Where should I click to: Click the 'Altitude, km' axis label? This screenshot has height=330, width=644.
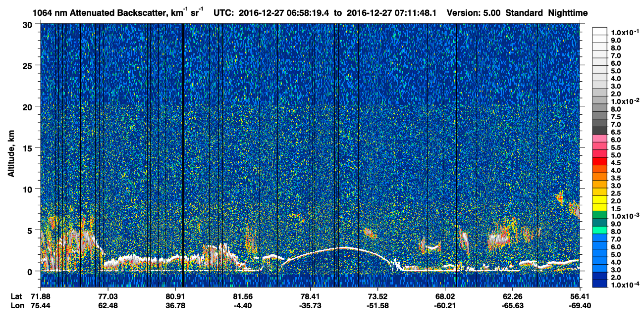tap(12, 155)
